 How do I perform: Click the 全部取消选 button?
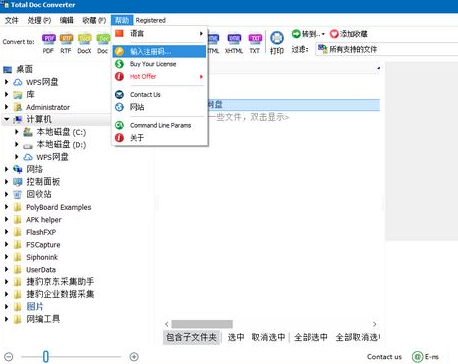358,337
